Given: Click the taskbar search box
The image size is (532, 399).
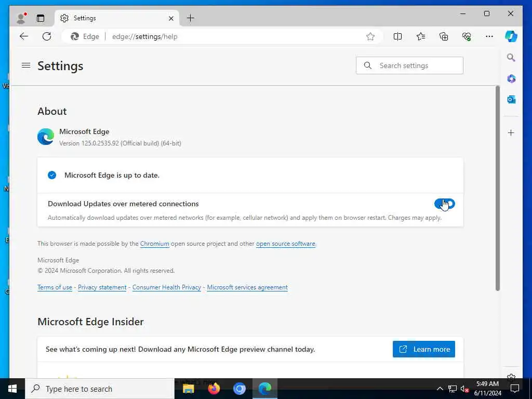Looking at the screenshot, I should pyautogui.click(x=100, y=389).
